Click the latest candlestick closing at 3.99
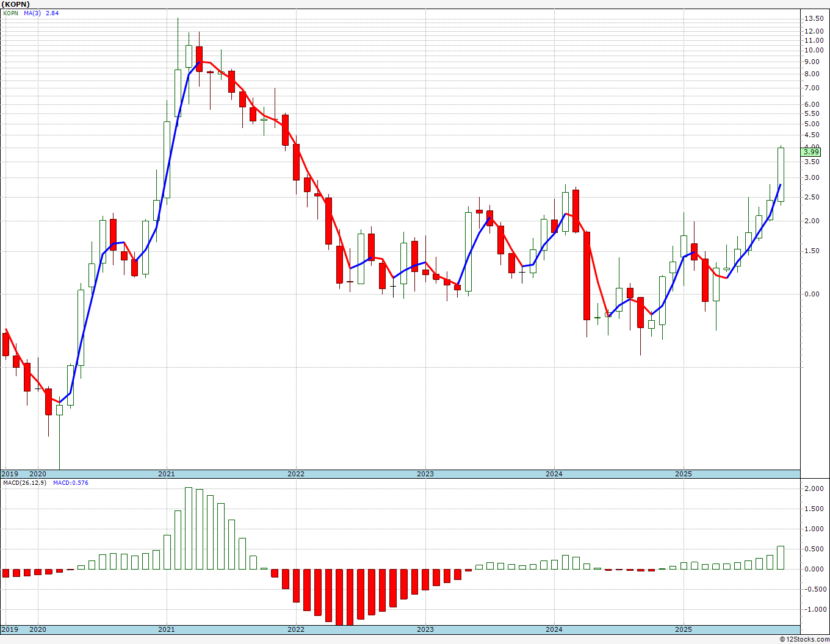Screen dimensions: 830x644 pyautogui.click(x=781, y=174)
